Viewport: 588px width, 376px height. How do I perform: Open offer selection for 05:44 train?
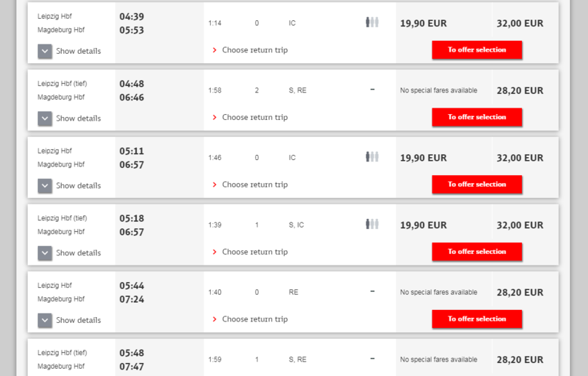(x=477, y=319)
